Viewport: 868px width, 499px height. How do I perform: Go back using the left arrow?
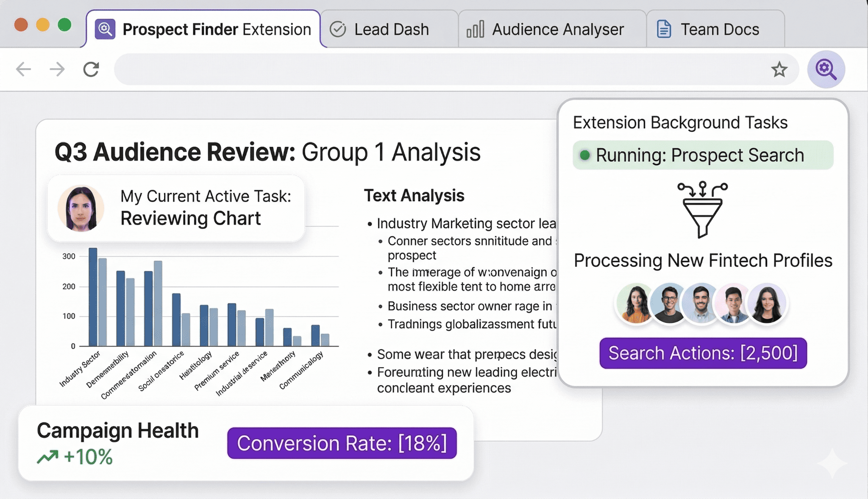[x=24, y=69]
